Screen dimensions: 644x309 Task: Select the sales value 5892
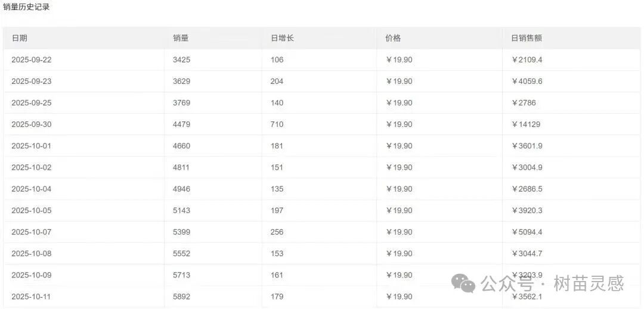[x=181, y=296]
